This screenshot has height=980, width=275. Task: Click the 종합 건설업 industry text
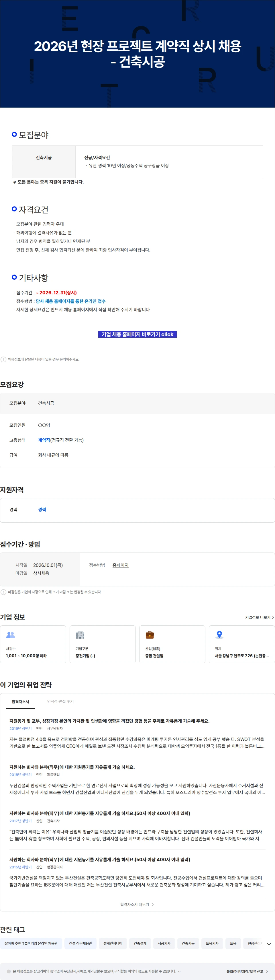click(x=154, y=656)
